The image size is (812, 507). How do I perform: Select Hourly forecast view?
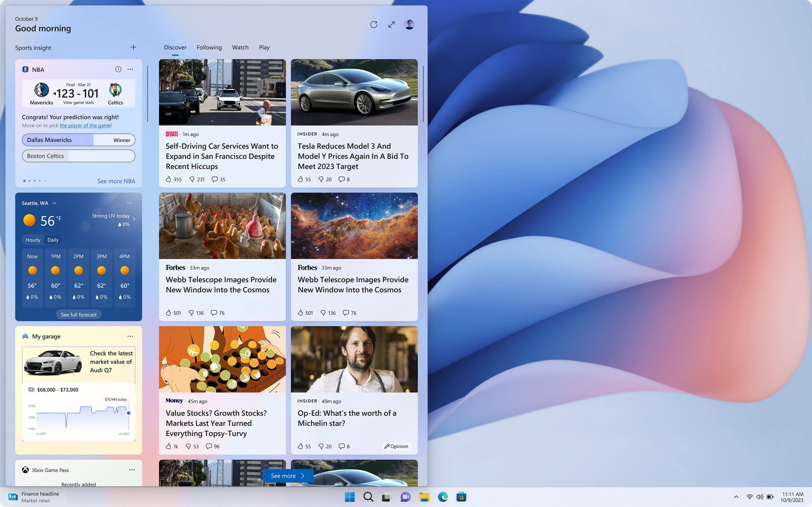click(x=33, y=240)
